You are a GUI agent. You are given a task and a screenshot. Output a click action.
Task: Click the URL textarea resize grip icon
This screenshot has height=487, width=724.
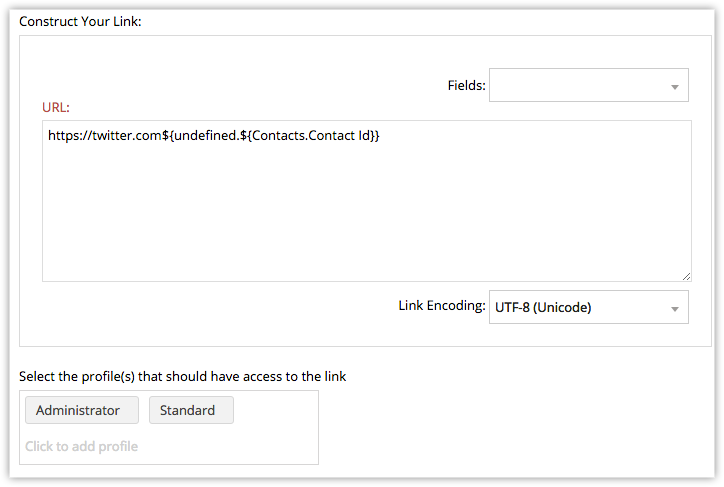(x=686, y=276)
